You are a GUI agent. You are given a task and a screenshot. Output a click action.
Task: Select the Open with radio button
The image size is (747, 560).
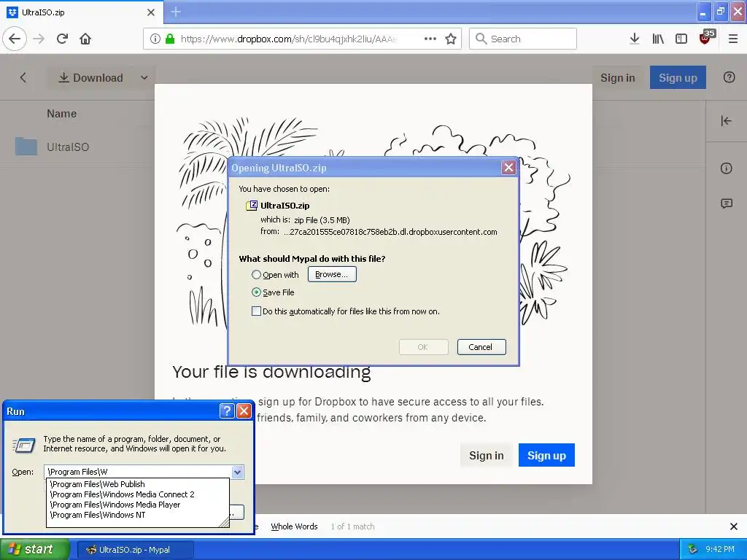click(256, 275)
